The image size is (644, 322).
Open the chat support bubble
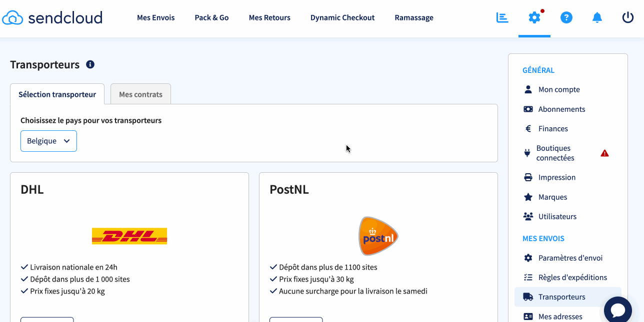pyautogui.click(x=618, y=310)
